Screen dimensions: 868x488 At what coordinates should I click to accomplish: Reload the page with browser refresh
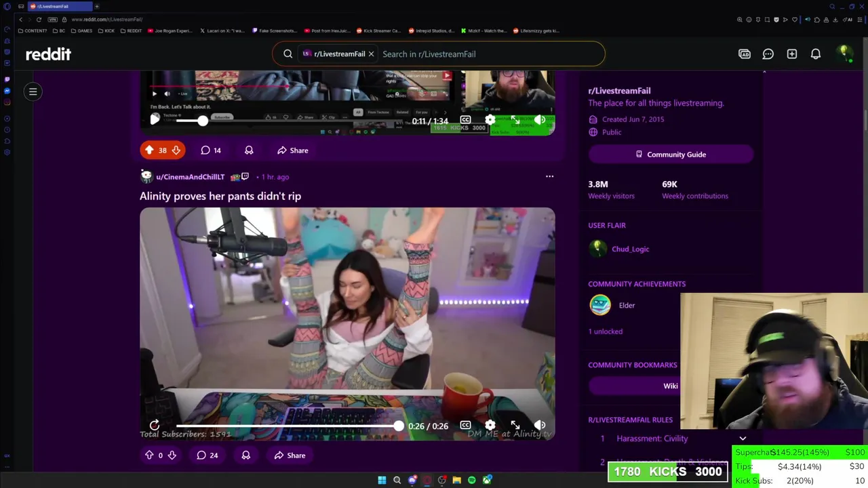pyautogui.click(x=39, y=20)
